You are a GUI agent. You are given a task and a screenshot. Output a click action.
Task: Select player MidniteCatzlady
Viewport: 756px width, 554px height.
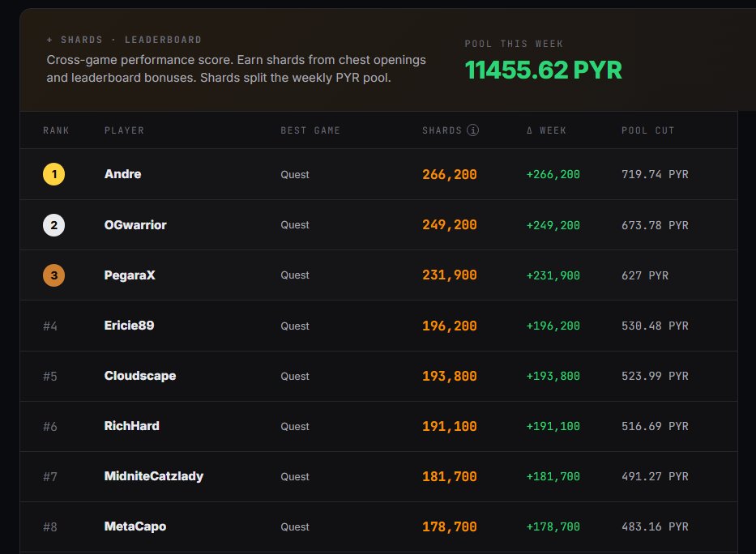154,476
